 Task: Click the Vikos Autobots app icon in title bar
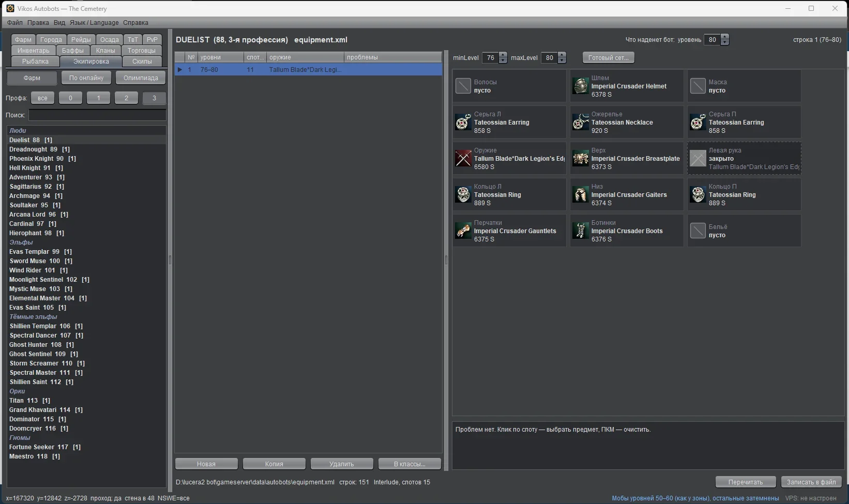[x=10, y=8]
